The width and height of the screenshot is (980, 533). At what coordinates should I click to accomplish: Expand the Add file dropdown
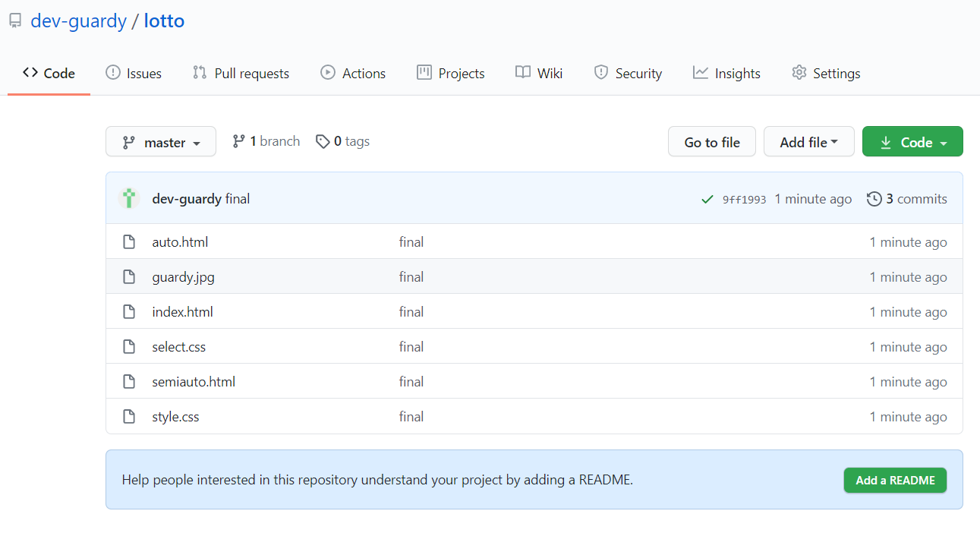coord(809,142)
